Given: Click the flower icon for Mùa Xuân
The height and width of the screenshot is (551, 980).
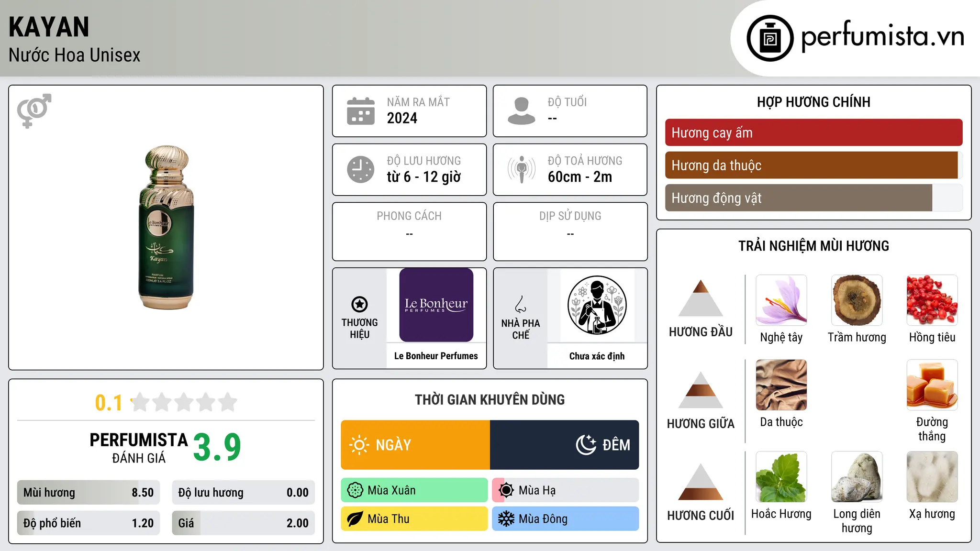Looking at the screenshot, I should tap(355, 490).
